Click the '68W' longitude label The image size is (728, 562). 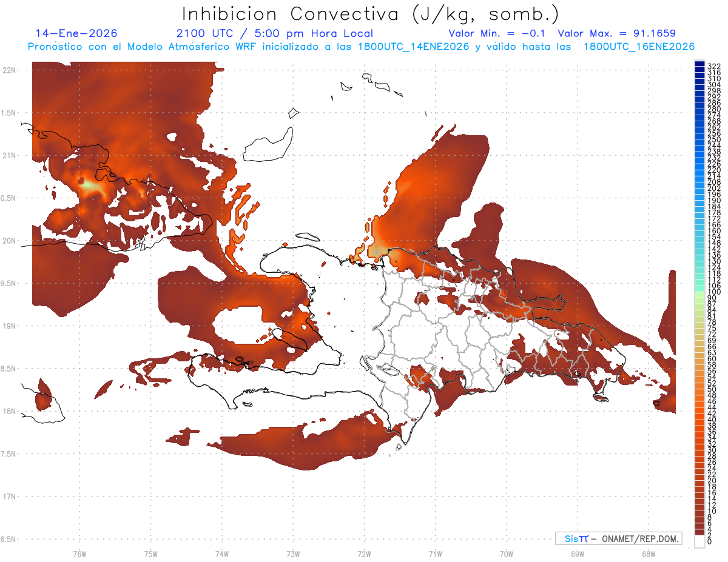pyautogui.click(x=649, y=554)
